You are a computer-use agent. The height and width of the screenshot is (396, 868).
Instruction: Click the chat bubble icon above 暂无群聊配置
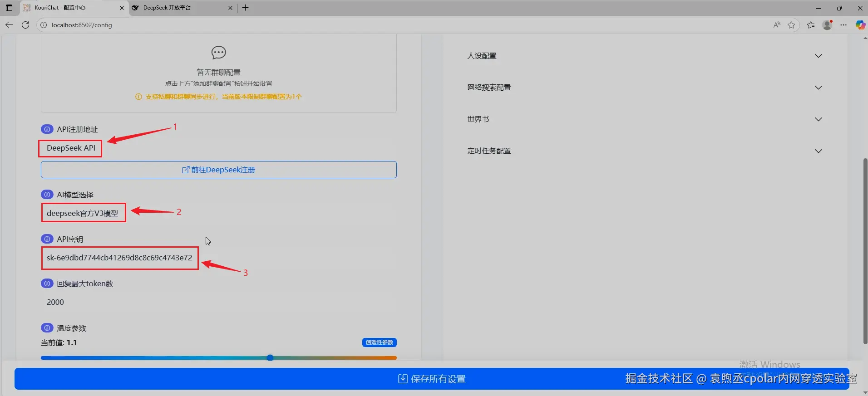tap(218, 53)
